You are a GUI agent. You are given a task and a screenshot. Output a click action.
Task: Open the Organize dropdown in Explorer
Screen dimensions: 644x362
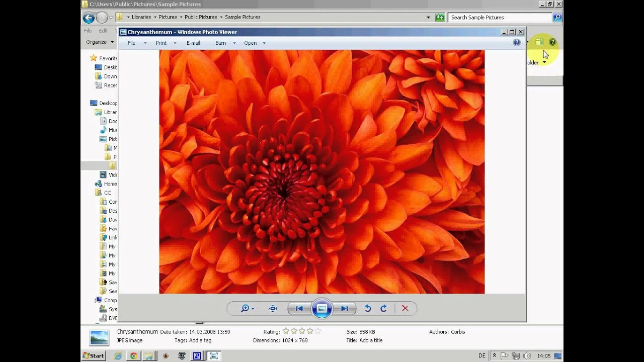[x=100, y=42]
